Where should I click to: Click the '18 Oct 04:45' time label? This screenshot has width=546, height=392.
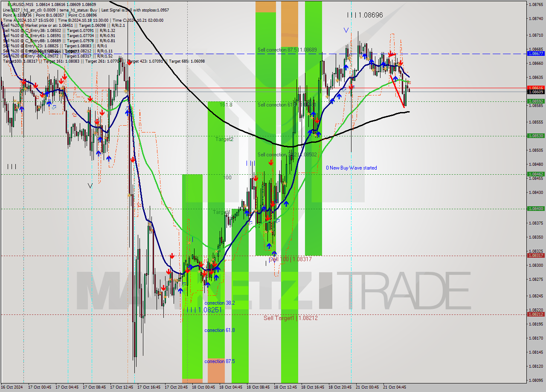click(x=231, y=387)
